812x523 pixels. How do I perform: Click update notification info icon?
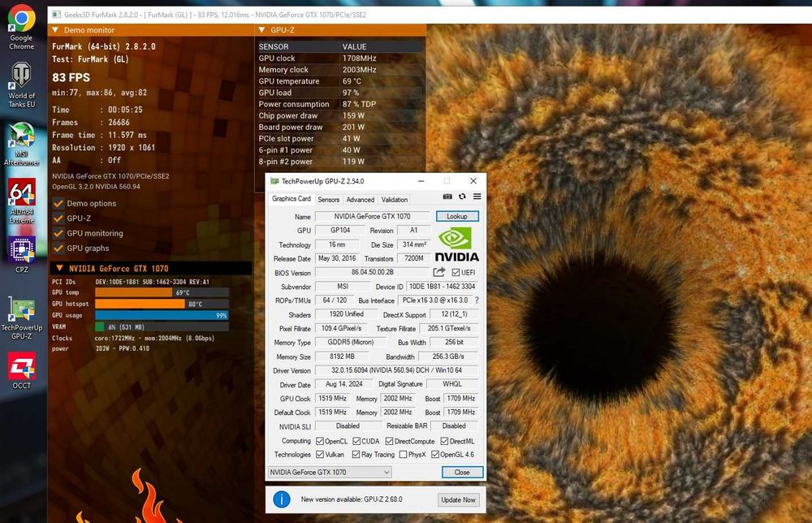[282, 499]
